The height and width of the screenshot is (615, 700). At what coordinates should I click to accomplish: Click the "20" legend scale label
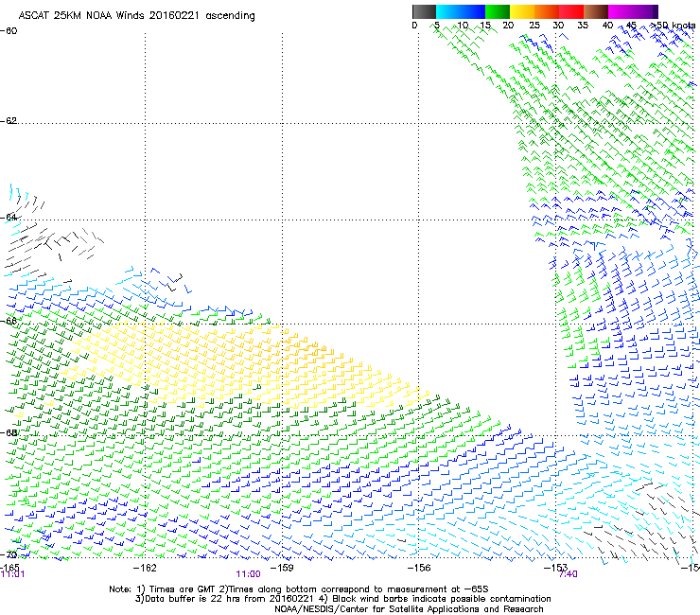click(x=508, y=26)
